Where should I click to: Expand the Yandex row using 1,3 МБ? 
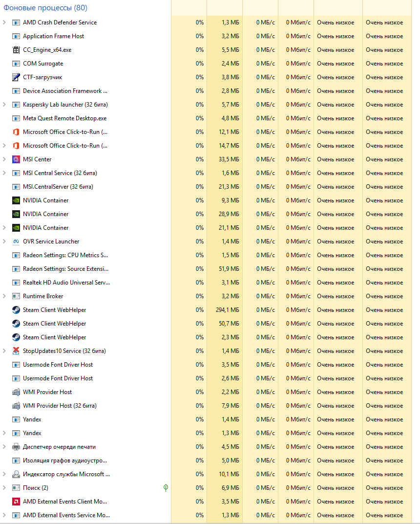click(4, 433)
